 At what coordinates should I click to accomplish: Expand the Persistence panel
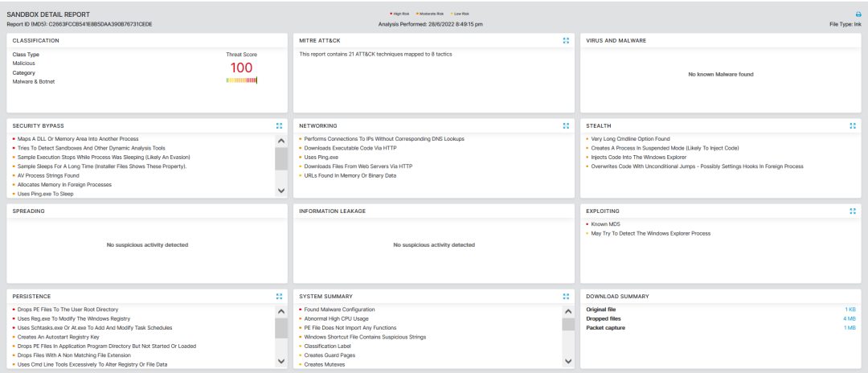coord(279,296)
